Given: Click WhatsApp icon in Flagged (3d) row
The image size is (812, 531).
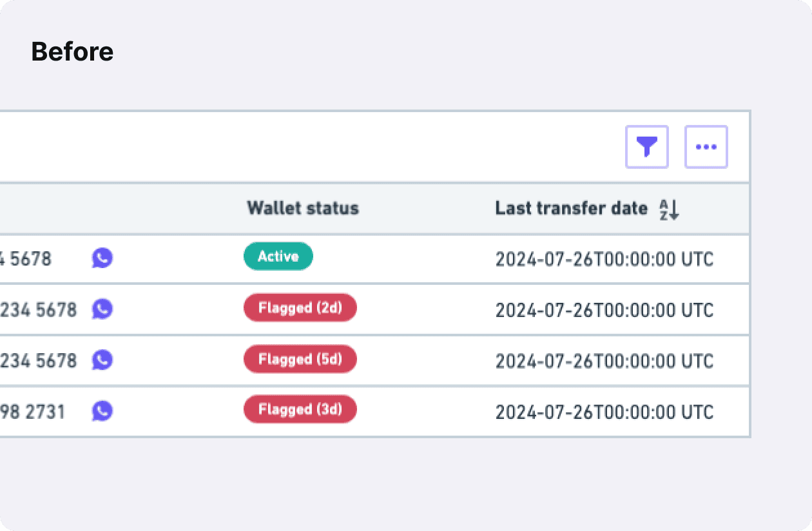Looking at the screenshot, I should pos(102,410).
